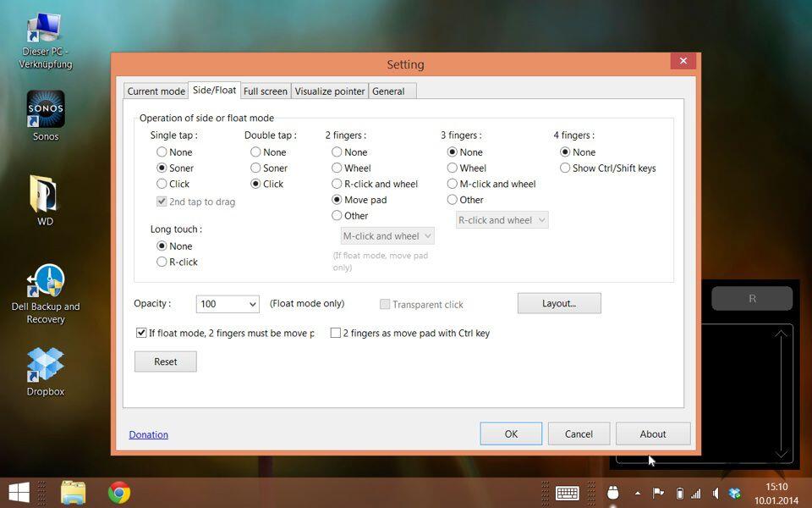Set 2 fingers to Wheel
This screenshot has height=508, width=812.
click(351, 168)
